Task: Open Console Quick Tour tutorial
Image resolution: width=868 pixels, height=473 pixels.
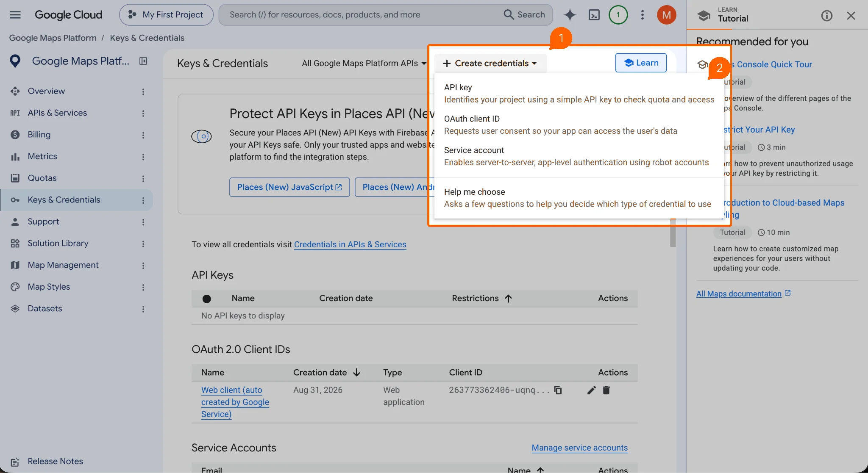Action: click(x=774, y=64)
